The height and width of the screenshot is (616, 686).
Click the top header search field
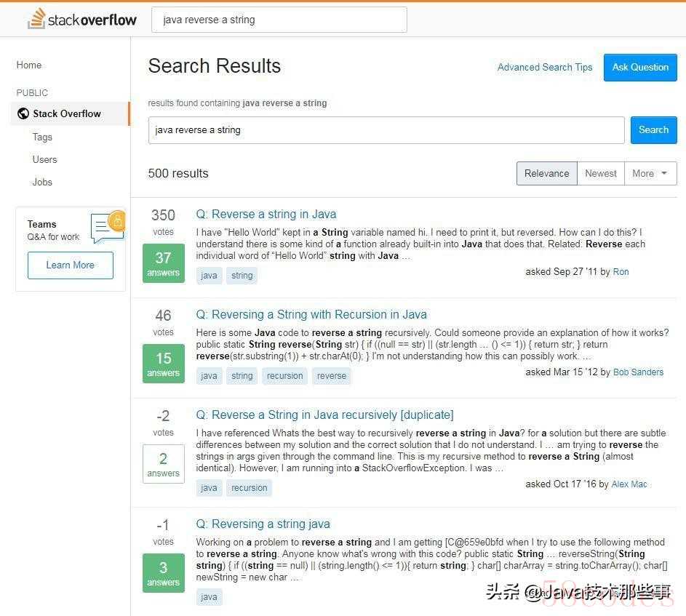coord(279,20)
